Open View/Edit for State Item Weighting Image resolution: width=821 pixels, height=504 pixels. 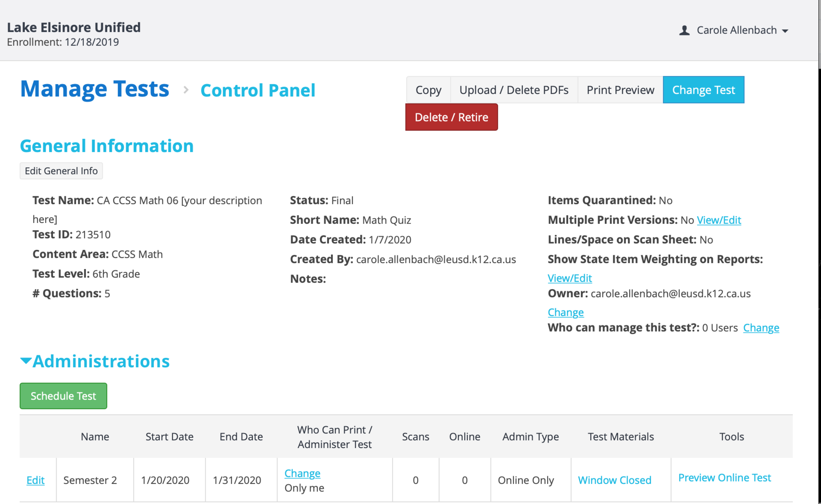[x=570, y=278]
